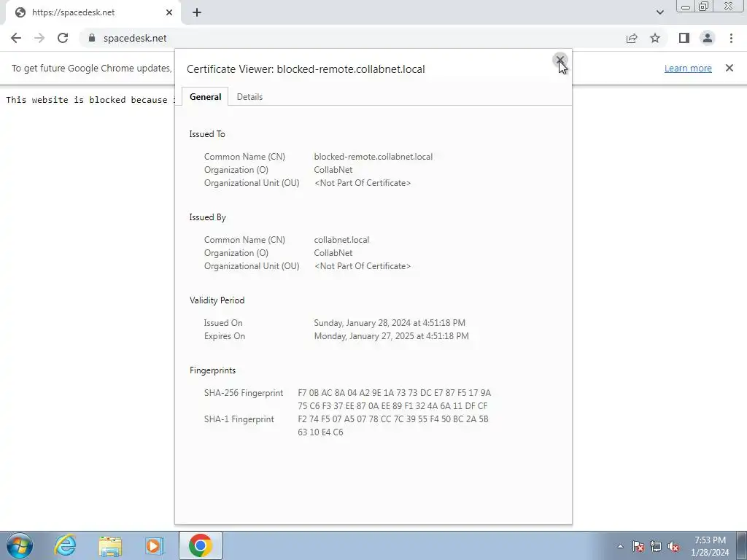Open the clock showing 7:53 PM

coord(710,546)
